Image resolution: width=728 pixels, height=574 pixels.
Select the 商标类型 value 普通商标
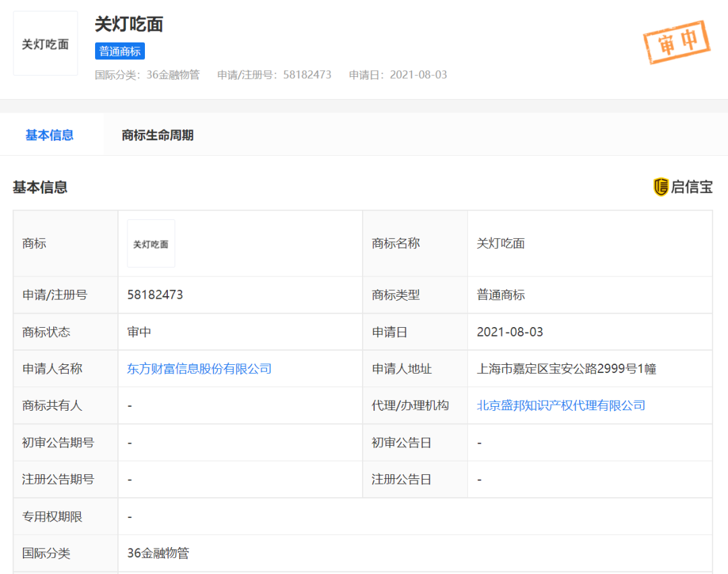tap(500, 295)
